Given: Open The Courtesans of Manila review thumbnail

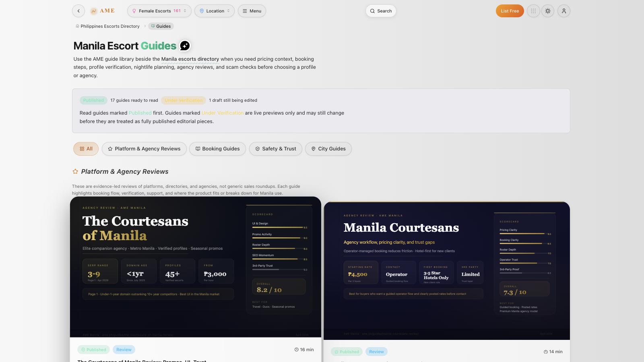Looking at the screenshot, I should click(196, 267).
